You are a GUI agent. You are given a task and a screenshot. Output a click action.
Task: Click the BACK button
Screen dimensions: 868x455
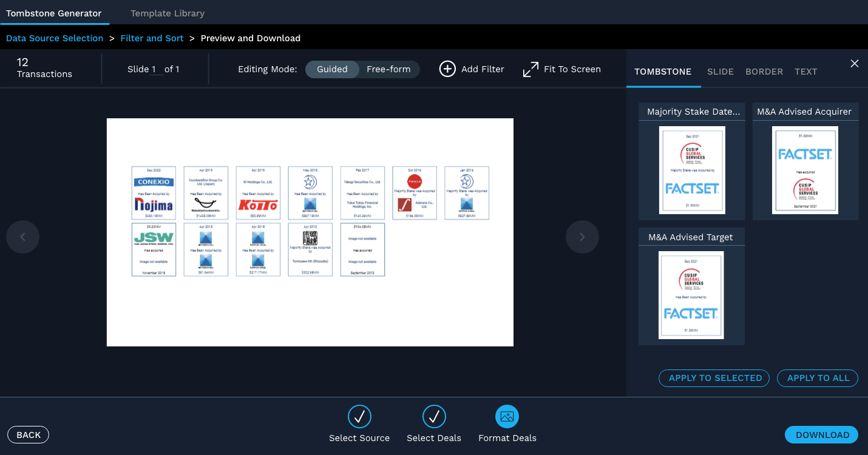pyautogui.click(x=28, y=434)
